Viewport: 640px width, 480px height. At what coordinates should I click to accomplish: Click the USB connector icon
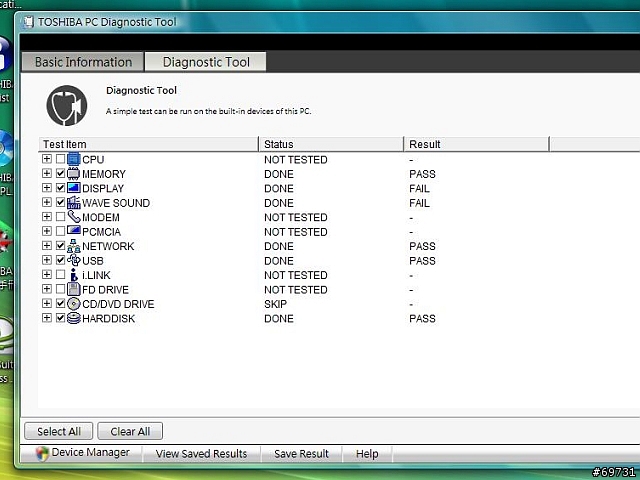pos(73,260)
